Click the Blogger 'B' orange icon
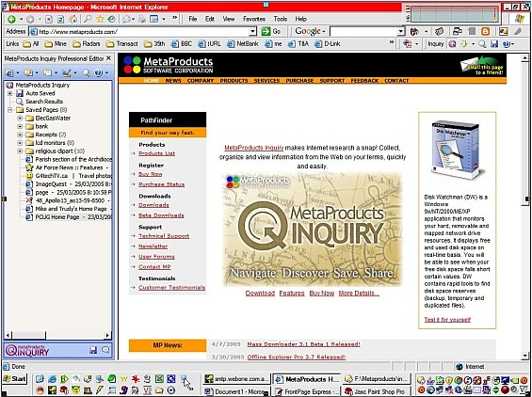This screenshot has height=397, width=532. [486, 32]
